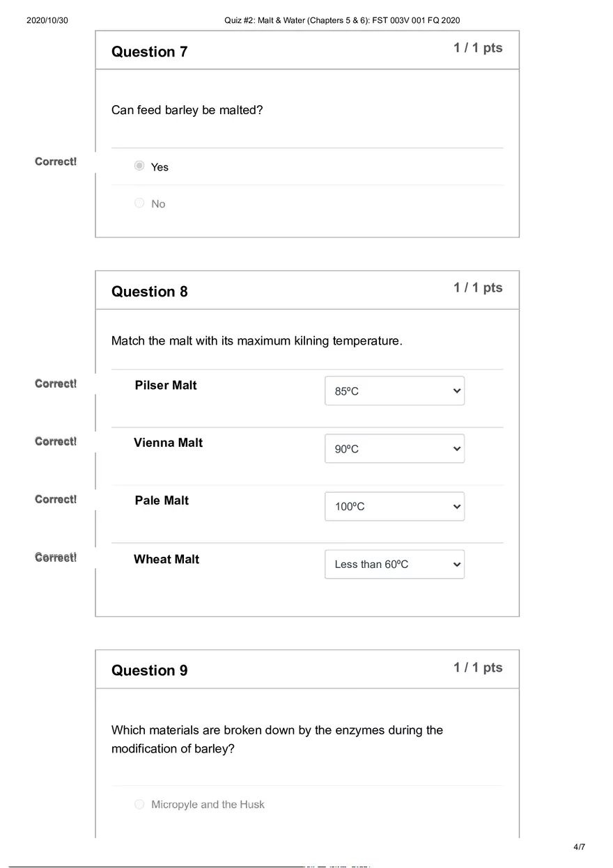
Task: Click the 2020/10/30 date text
Action: tap(47, 20)
